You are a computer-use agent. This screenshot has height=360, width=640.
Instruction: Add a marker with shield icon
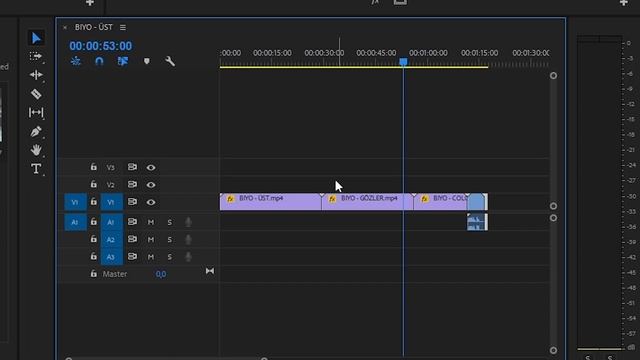[x=147, y=61]
